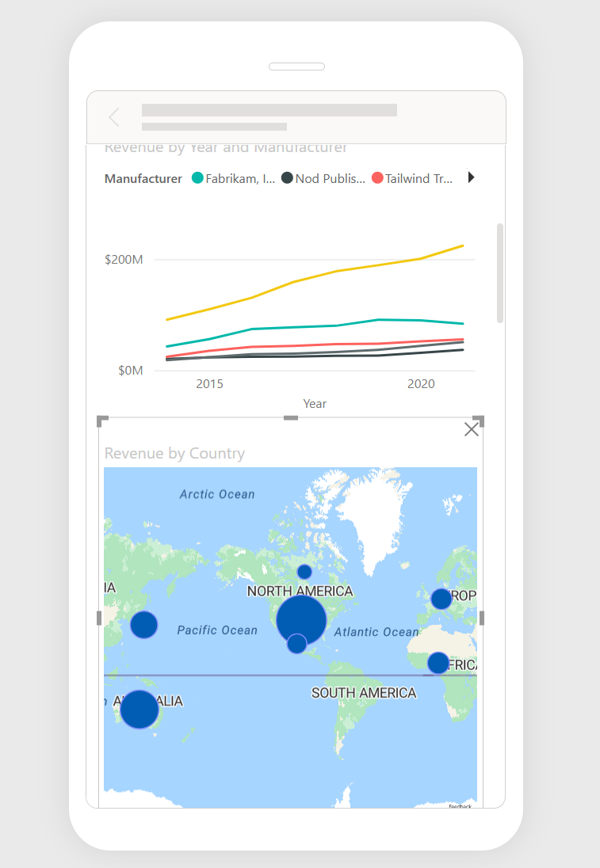Click the 'Tailwind Tr...' legend text

click(418, 178)
